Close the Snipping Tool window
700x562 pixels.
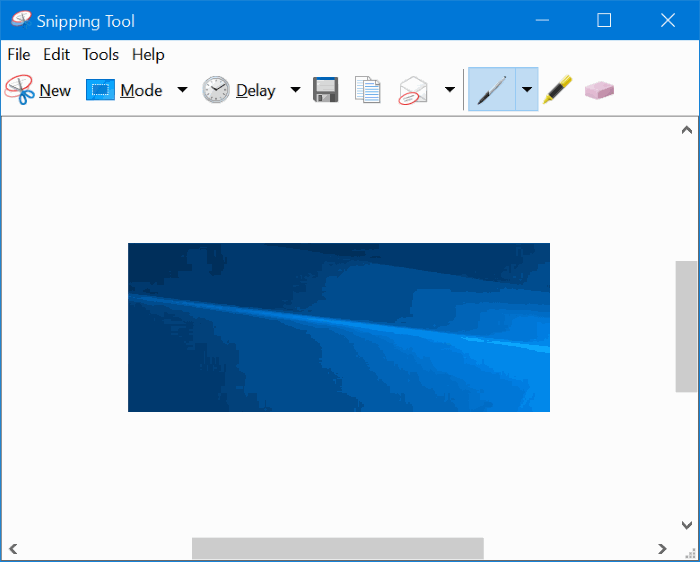tap(668, 20)
